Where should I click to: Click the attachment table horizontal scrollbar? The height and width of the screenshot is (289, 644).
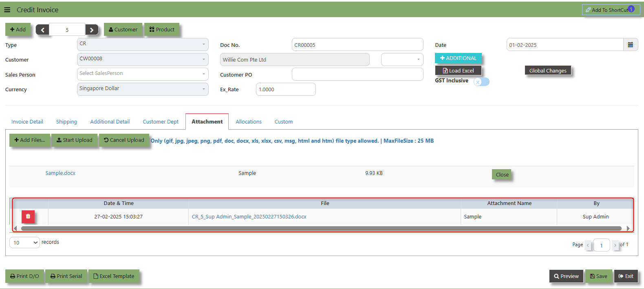(321, 228)
